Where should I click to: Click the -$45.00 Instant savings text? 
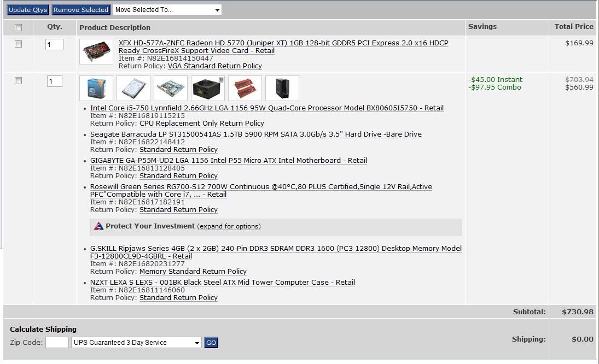pos(496,80)
